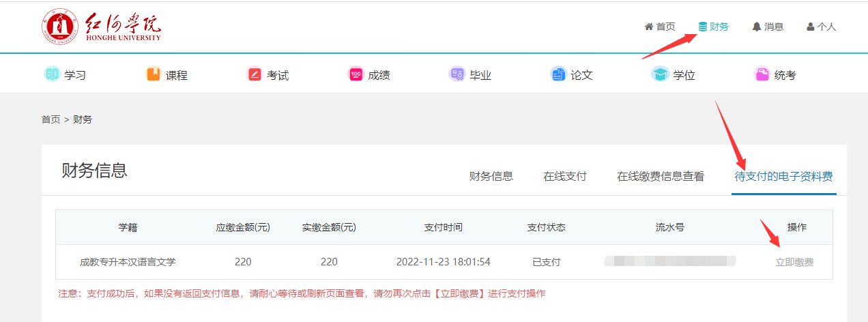Open the 论文 thesis icon

pos(558,74)
